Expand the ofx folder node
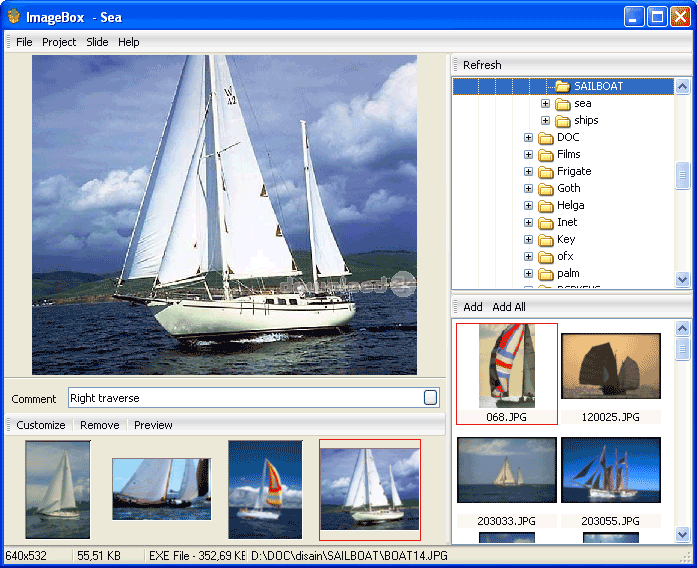The width and height of the screenshot is (697, 568). coord(528,256)
